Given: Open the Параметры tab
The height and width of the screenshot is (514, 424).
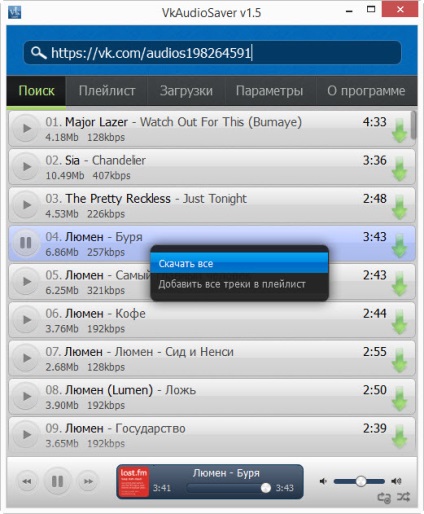Looking at the screenshot, I should (x=270, y=91).
